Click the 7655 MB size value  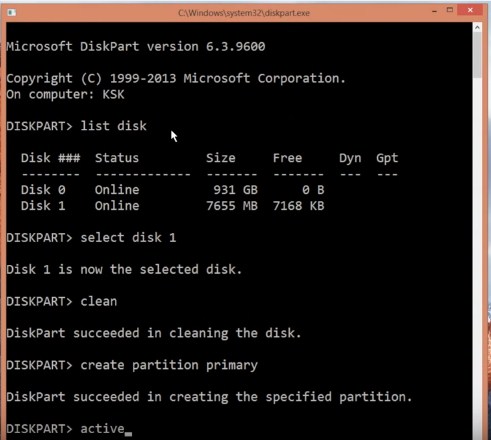pos(232,206)
